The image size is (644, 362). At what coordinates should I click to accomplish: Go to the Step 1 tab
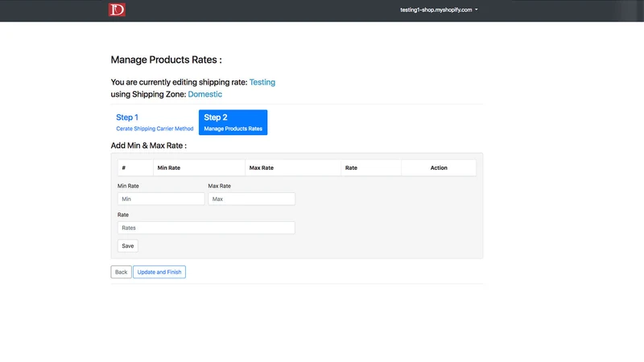[155, 122]
